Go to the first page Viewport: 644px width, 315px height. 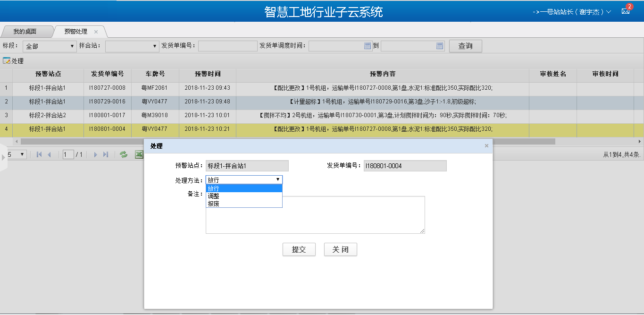pyautogui.click(x=39, y=154)
